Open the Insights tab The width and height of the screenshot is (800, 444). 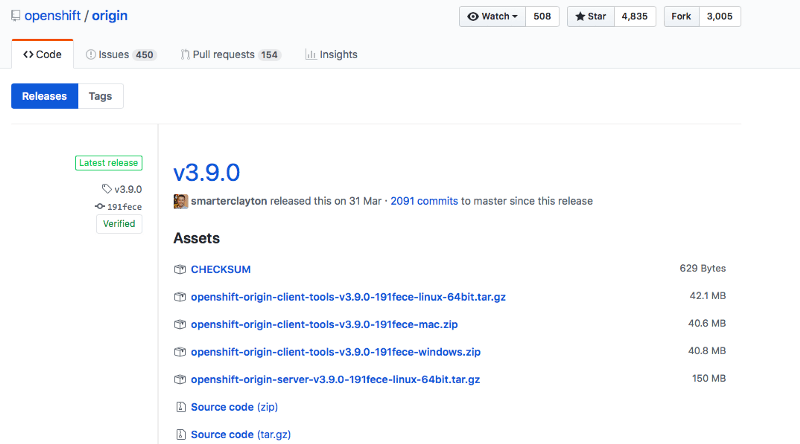click(x=331, y=55)
